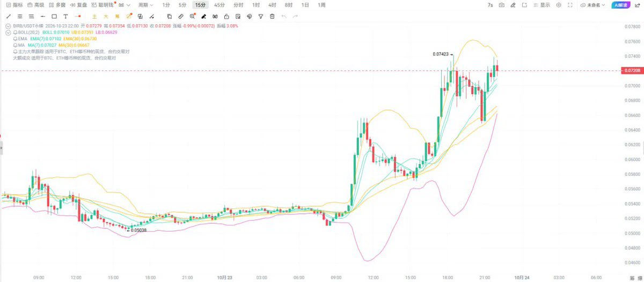Open the 指标 indicators panel
The height and width of the screenshot is (282, 644).
(x=13, y=5)
